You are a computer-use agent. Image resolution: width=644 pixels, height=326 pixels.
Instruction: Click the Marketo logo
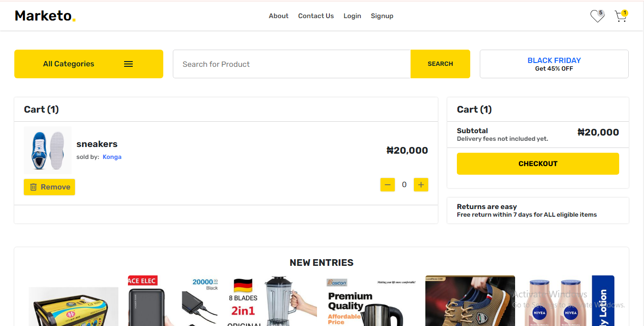[x=45, y=16]
